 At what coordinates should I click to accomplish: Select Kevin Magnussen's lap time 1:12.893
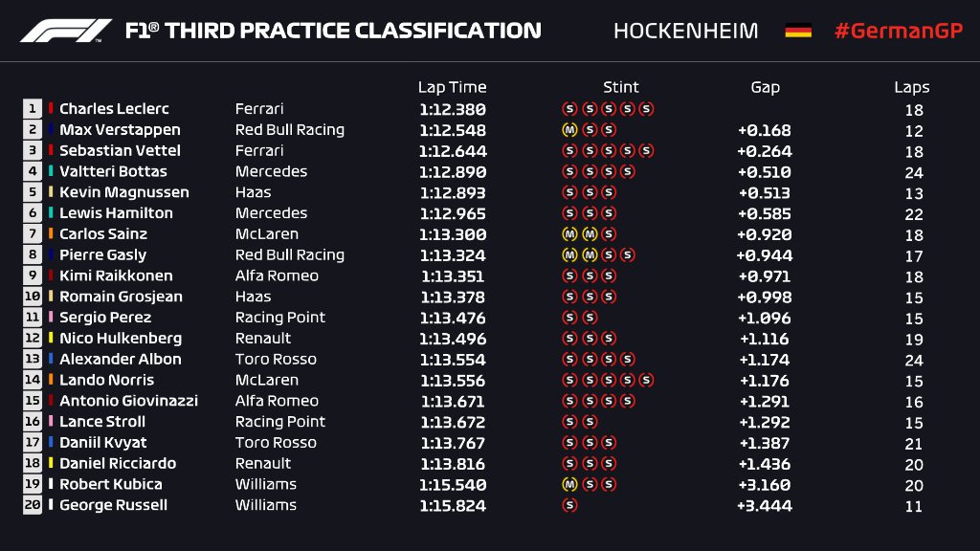point(452,192)
